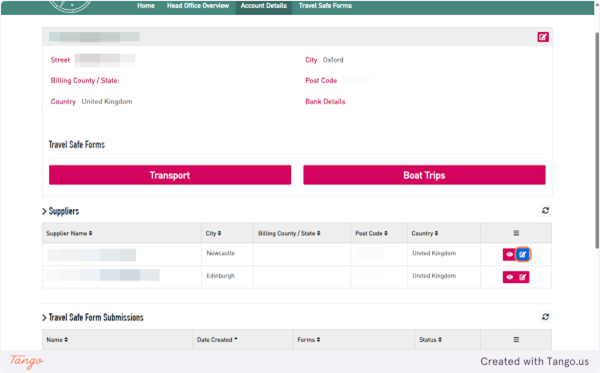This screenshot has height=373, width=600.
Task: Open Travel Safe Forms menu
Action: 325,6
